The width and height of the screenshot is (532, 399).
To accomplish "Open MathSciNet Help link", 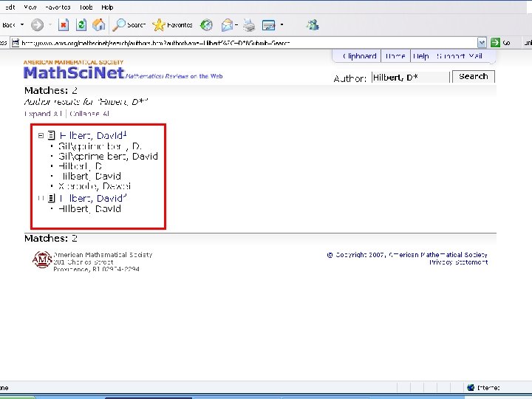I will point(421,56).
